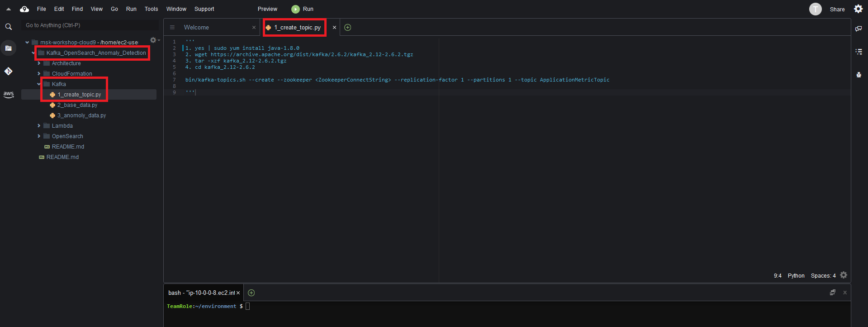Open the Run menu
This screenshot has width=868, height=327.
tap(131, 9)
